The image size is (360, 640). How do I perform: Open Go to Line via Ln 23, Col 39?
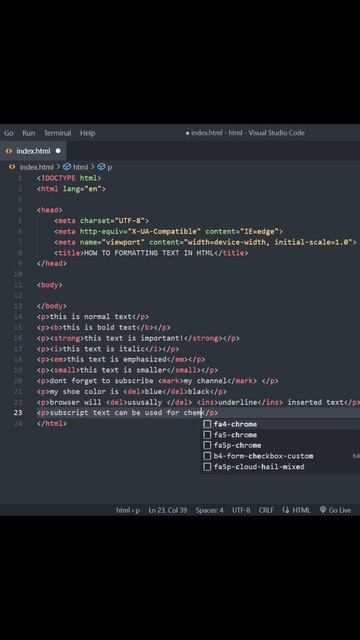tap(167, 510)
